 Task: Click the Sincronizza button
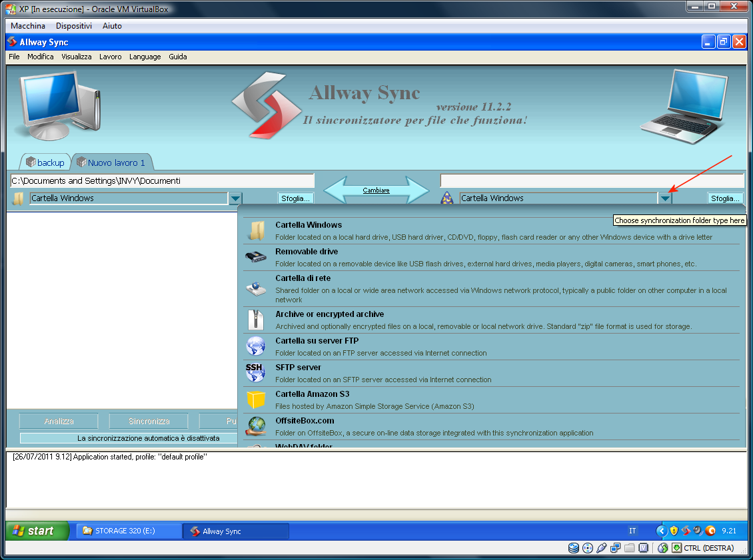tap(149, 421)
